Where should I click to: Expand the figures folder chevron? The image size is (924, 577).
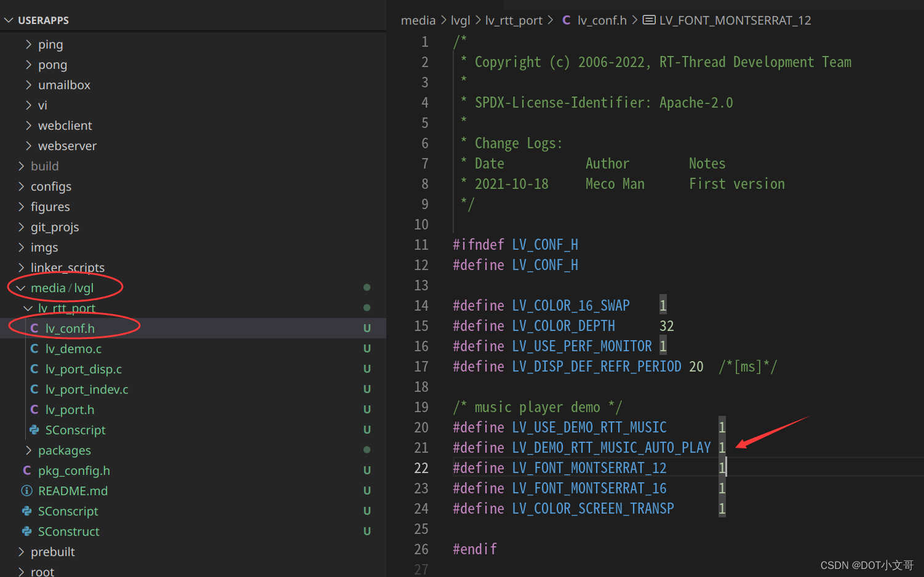coord(21,207)
